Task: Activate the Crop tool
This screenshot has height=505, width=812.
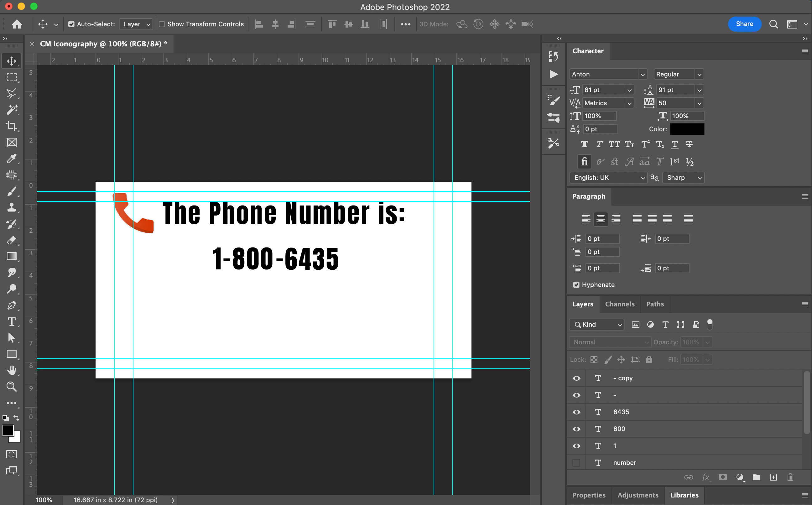Action: 12,126
